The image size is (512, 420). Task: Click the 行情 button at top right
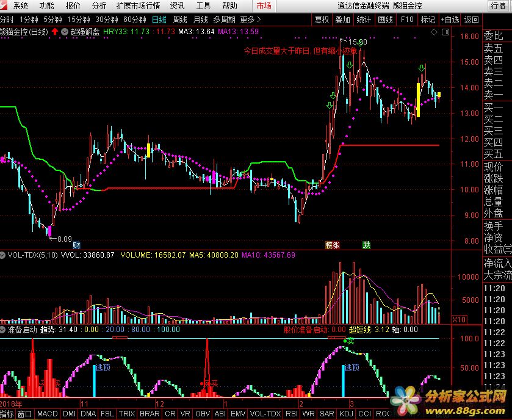[499, 6]
